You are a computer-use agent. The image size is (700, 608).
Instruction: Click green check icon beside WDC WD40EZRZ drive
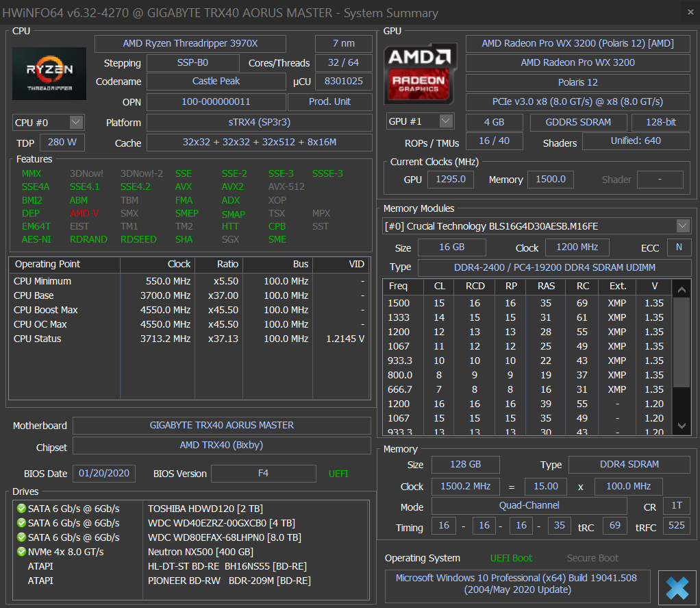(x=21, y=523)
